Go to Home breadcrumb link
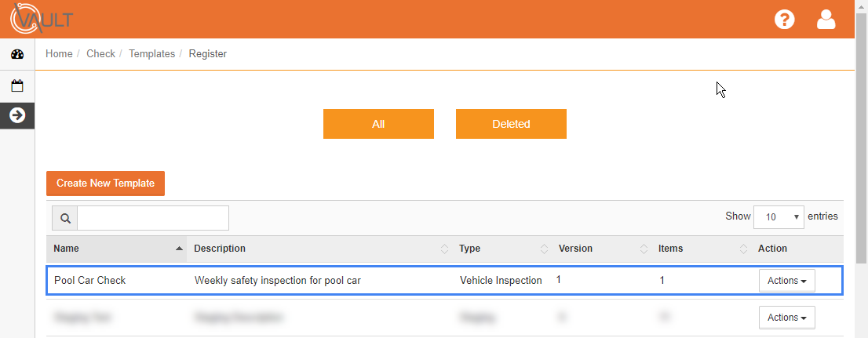868x338 pixels. [59, 53]
